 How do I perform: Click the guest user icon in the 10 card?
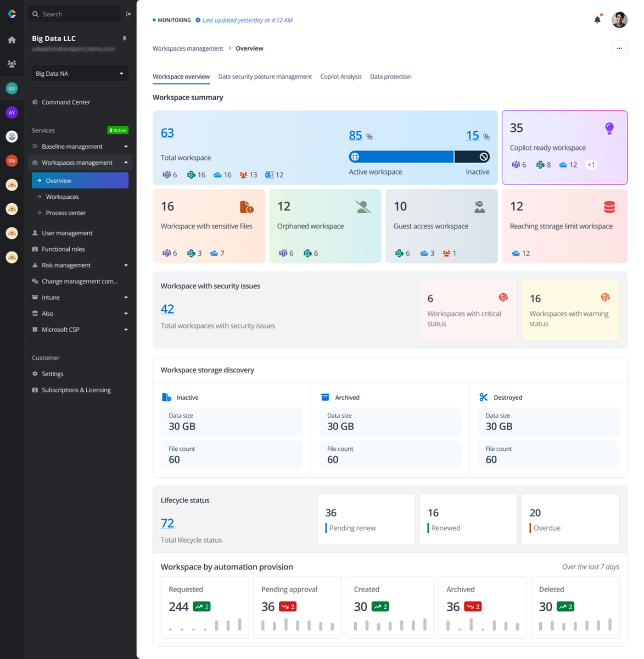(479, 207)
